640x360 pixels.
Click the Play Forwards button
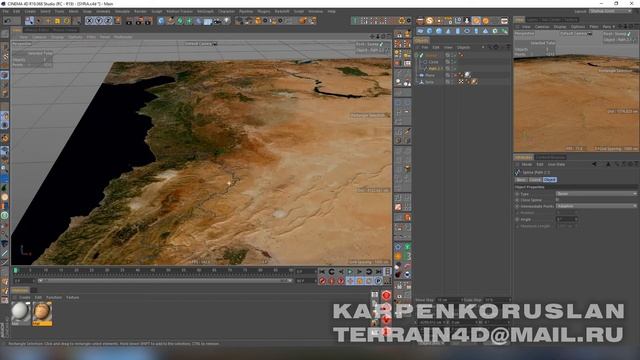[350, 271]
